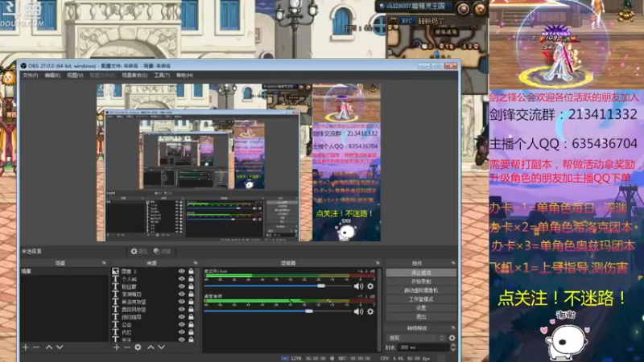Image resolution: width=644 pixels, height=362 pixels.
Task: Click the NPC button in the game window
Action: point(407,21)
